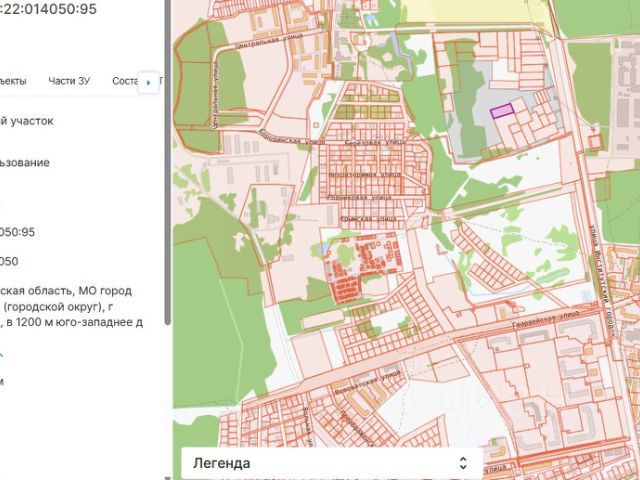
Task: Select the cut-off ‘…екты’ tab on the left
Action: (x=13, y=81)
